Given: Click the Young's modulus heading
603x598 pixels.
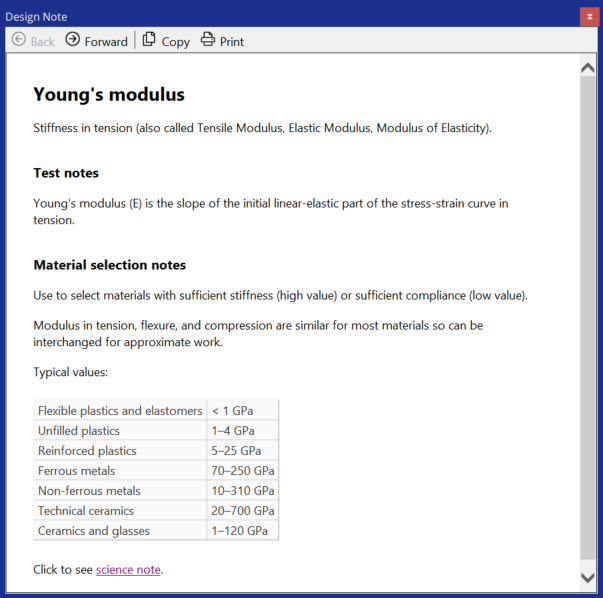Looking at the screenshot, I should coord(109,95).
